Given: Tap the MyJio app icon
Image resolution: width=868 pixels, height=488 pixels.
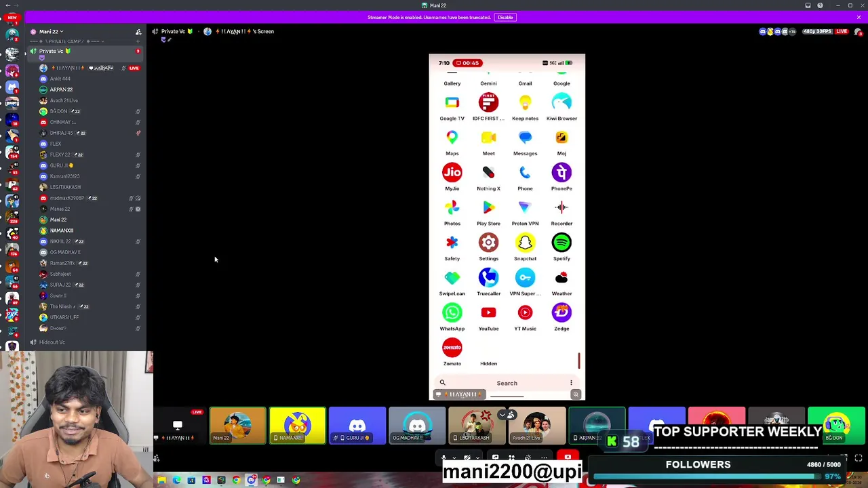Looking at the screenshot, I should pos(452,172).
